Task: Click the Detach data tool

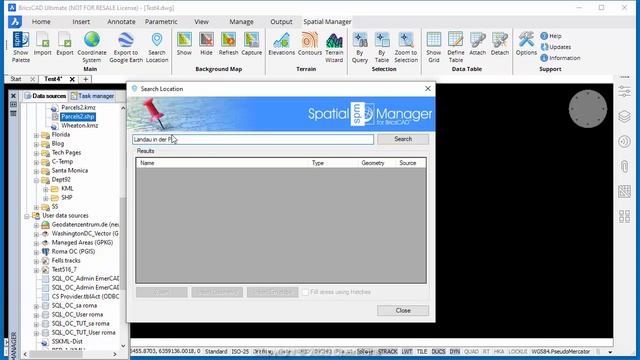Action: [x=500, y=44]
